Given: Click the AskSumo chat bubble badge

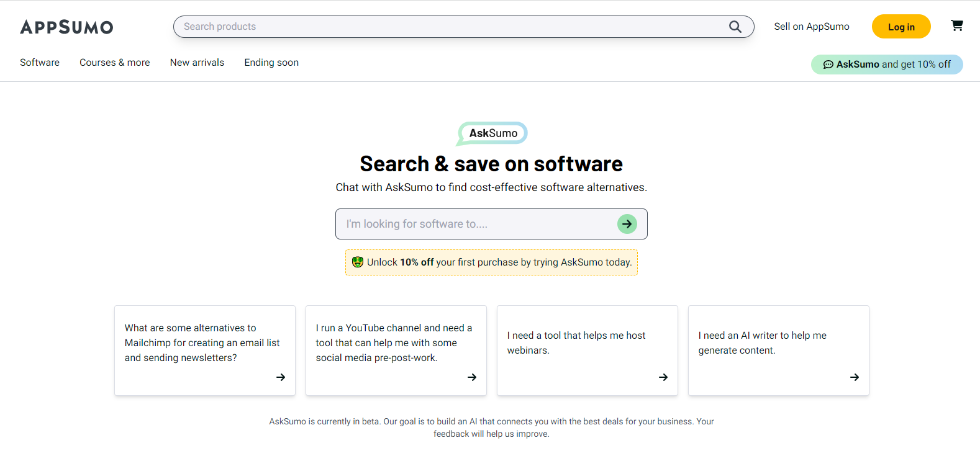Looking at the screenshot, I should coord(492,133).
